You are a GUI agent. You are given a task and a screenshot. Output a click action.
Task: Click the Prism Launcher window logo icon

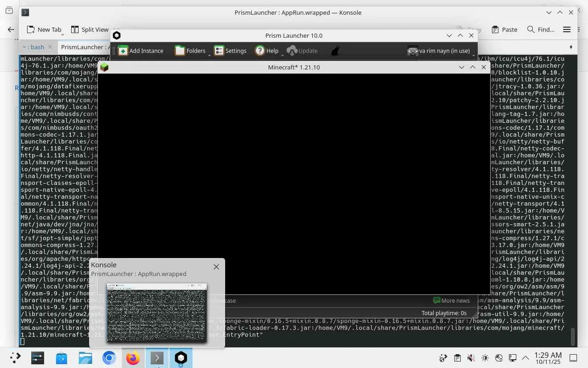pos(117,35)
